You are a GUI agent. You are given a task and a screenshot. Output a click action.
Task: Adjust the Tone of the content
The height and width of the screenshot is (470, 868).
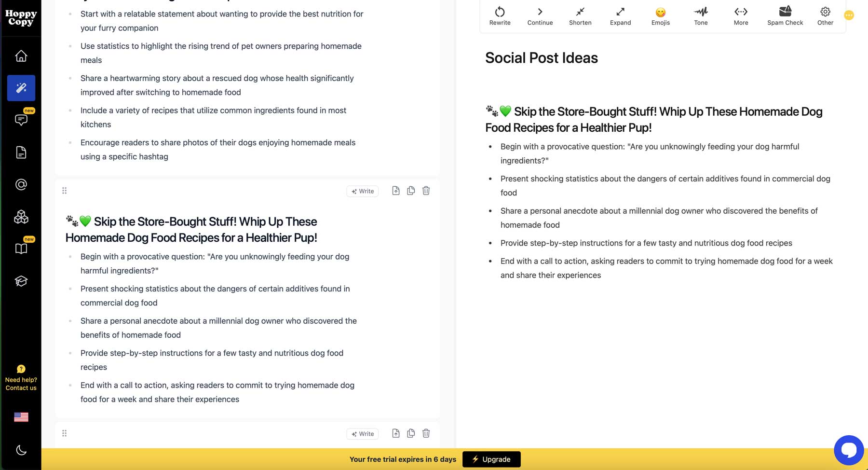pyautogui.click(x=700, y=15)
